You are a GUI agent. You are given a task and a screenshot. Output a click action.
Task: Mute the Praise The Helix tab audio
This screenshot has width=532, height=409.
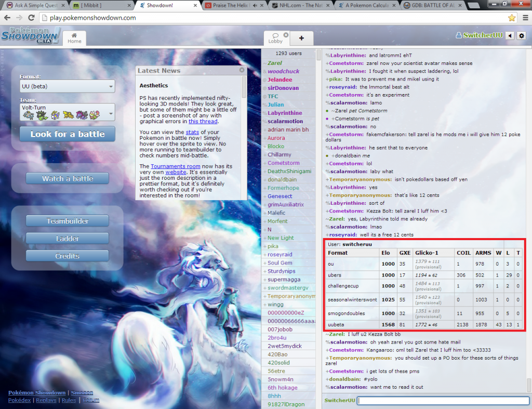pos(255,5)
